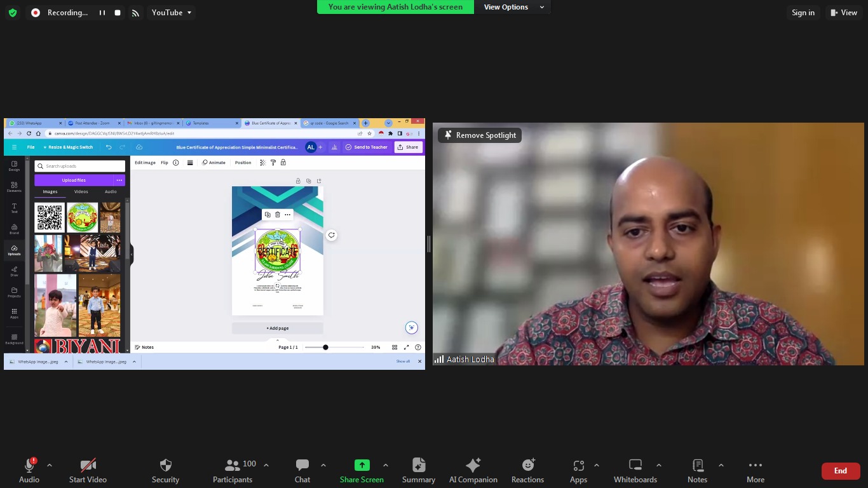Viewport: 868px width, 488px height.
Task: Open the Notes tool
Action: coord(697,471)
